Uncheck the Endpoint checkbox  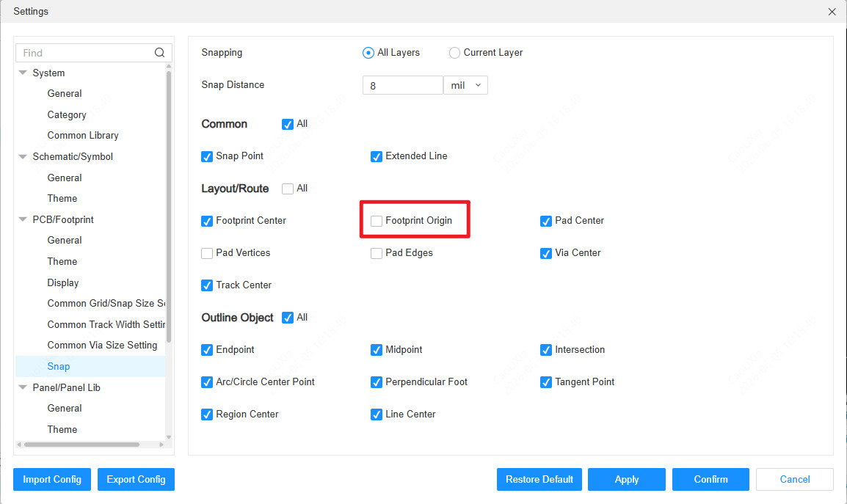point(207,350)
